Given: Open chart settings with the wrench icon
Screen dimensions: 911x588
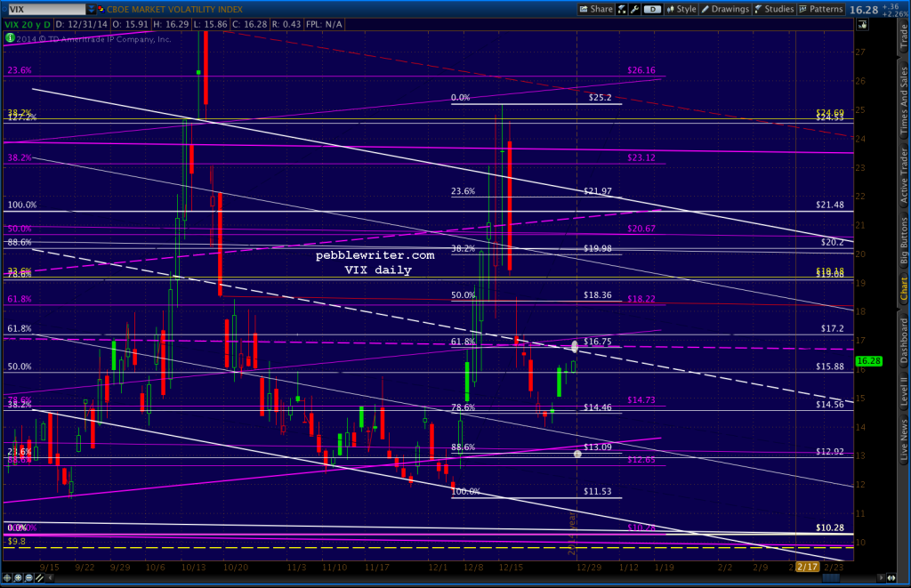Looking at the screenshot, I should point(633,9).
